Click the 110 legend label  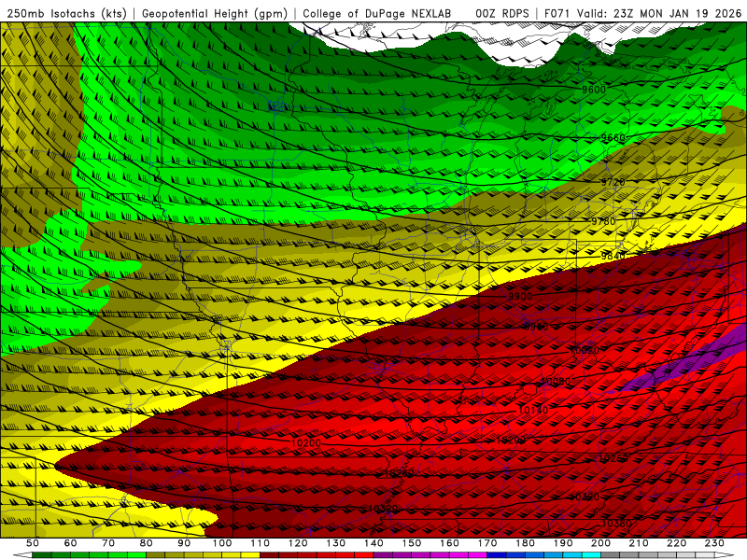pos(261,543)
